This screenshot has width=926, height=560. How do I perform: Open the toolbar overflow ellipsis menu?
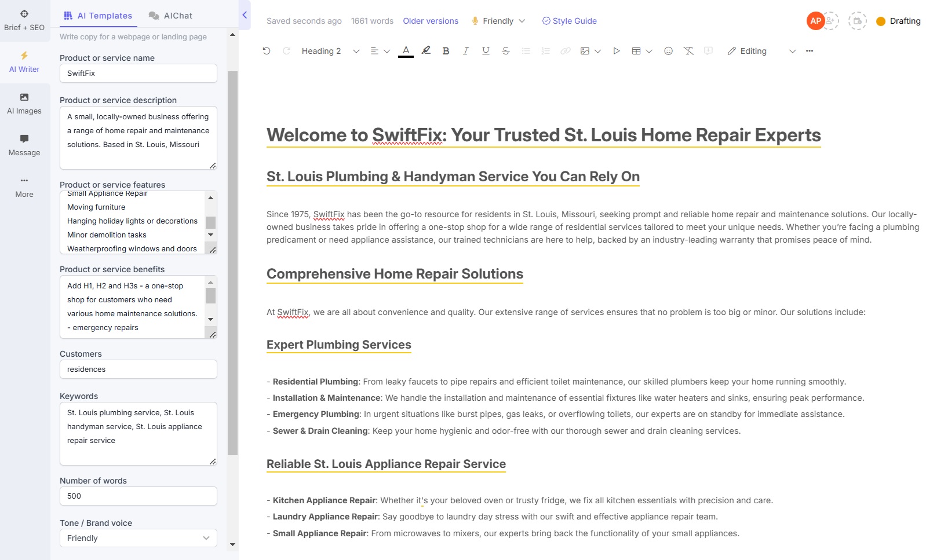[810, 51]
